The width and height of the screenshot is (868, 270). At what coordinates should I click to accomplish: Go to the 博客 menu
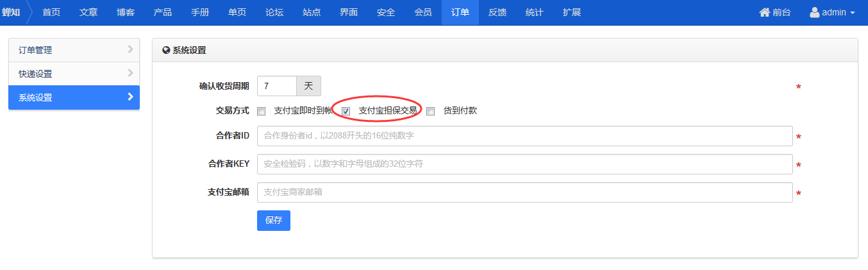126,12
